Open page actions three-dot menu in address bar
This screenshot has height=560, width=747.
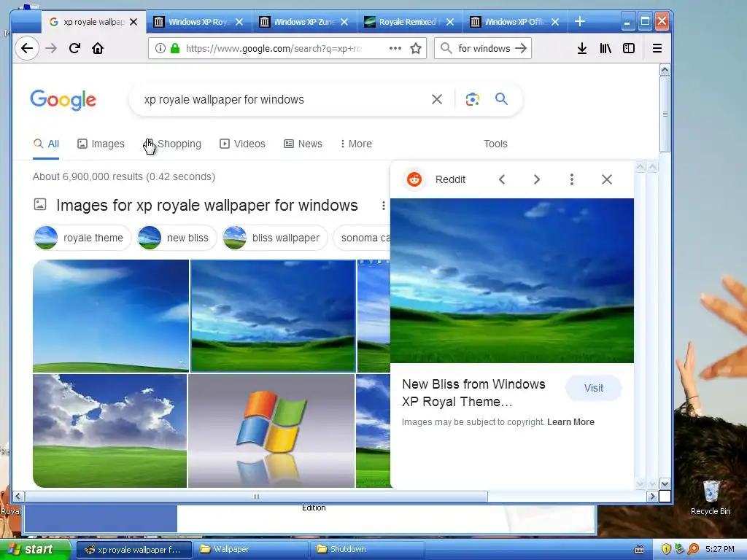point(395,48)
